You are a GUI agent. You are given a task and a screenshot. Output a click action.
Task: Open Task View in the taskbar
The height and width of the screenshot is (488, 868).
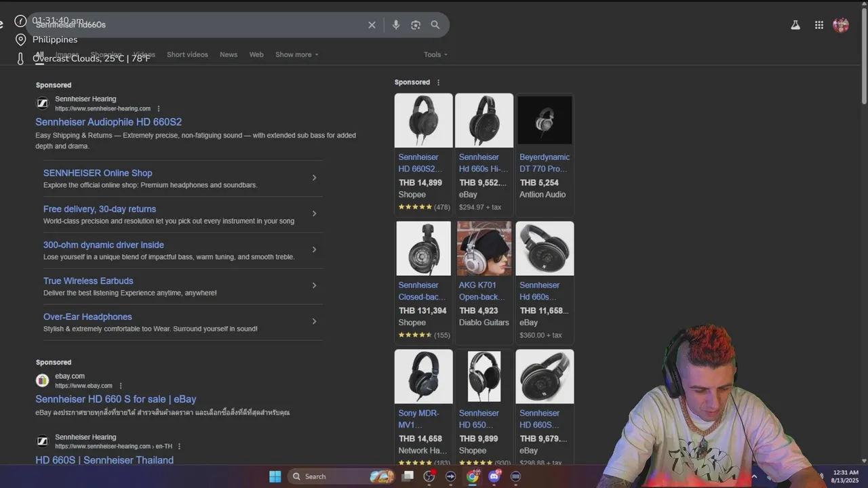pyautogui.click(x=408, y=476)
